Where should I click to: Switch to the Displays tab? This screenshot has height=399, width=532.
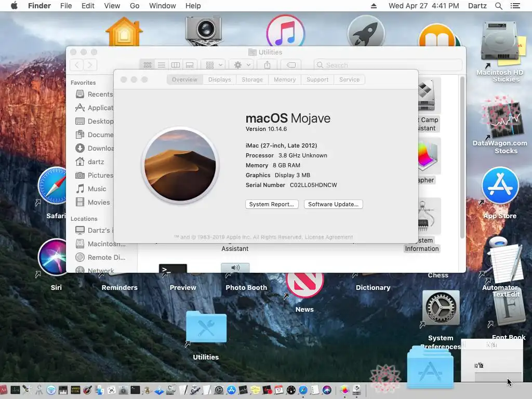(220, 79)
